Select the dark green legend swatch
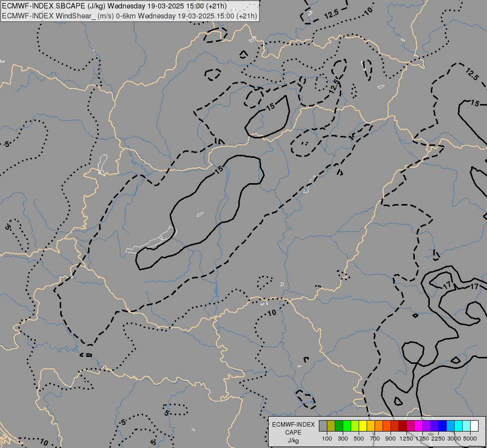 tap(339, 426)
